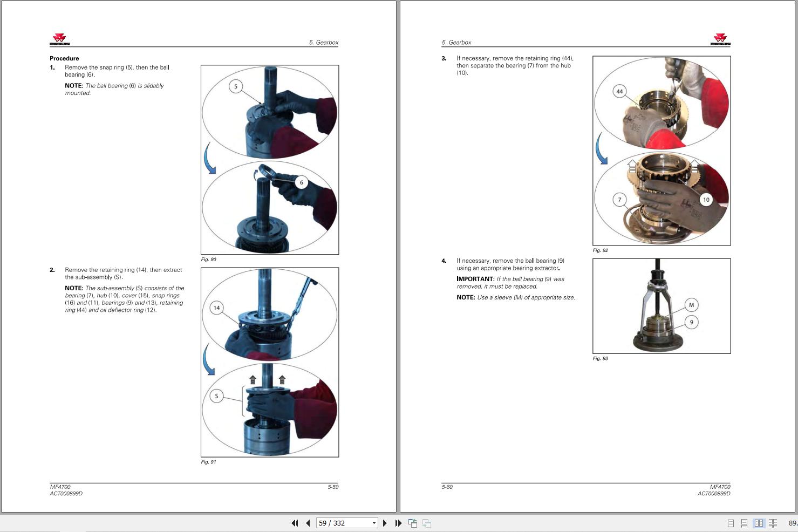Screen dimensions: 798x532
Task: Click the next view navigation icon
Action: [426, 523]
